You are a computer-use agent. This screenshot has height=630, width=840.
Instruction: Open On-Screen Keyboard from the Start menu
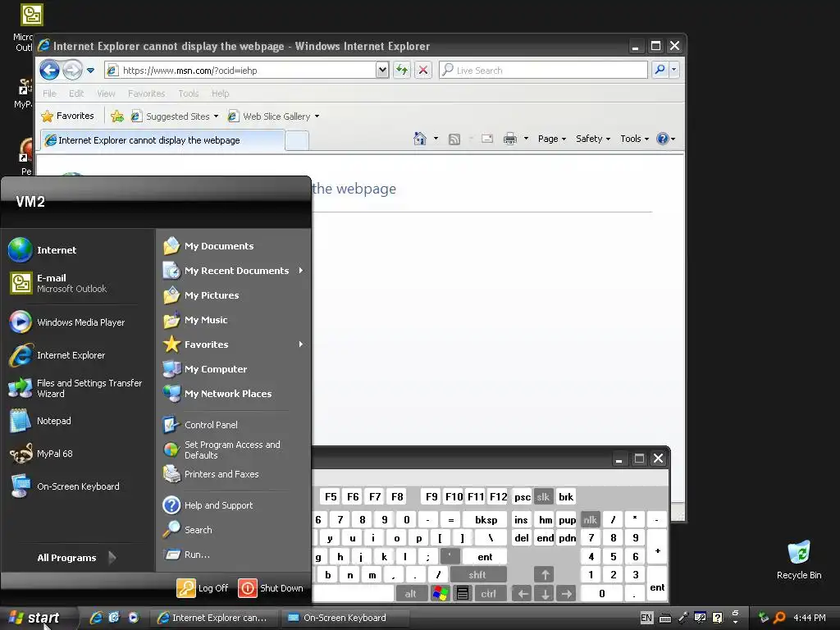point(64,486)
